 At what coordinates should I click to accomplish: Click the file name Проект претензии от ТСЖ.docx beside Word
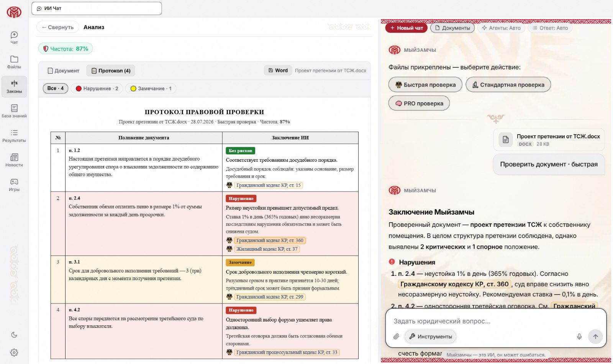click(330, 71)
